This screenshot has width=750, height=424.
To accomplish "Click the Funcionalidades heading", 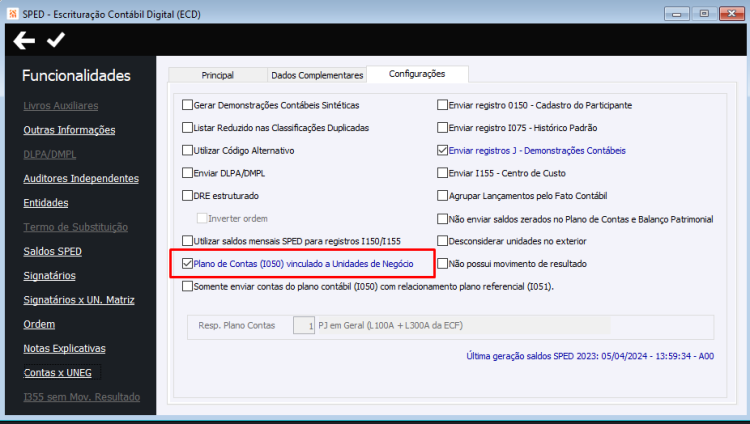I will [77, 76].
